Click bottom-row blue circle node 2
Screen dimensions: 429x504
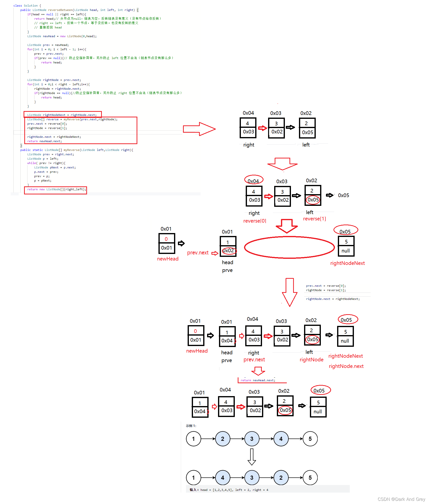click(x=281, y=478)
